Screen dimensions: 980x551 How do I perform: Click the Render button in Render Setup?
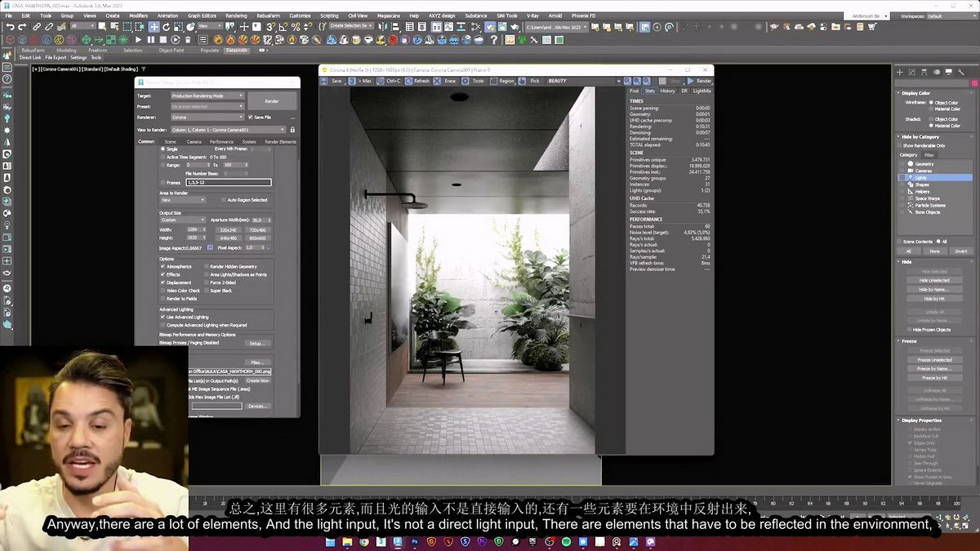(x=272, y=101)
